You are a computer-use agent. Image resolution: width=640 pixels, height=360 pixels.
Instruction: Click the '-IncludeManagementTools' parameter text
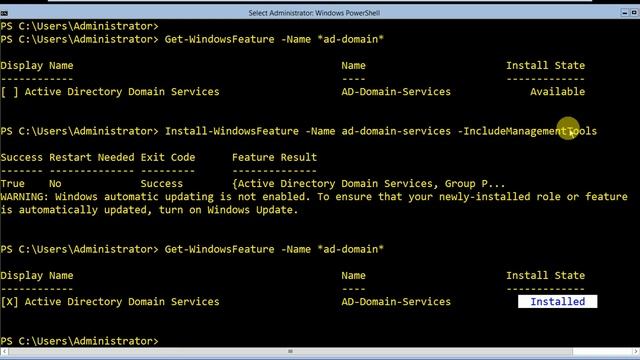point(527,131)
